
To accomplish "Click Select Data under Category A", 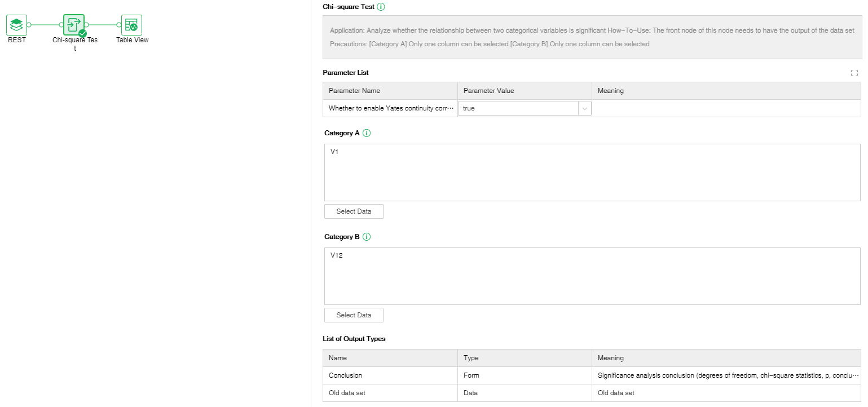I will [x=354, y=211].
